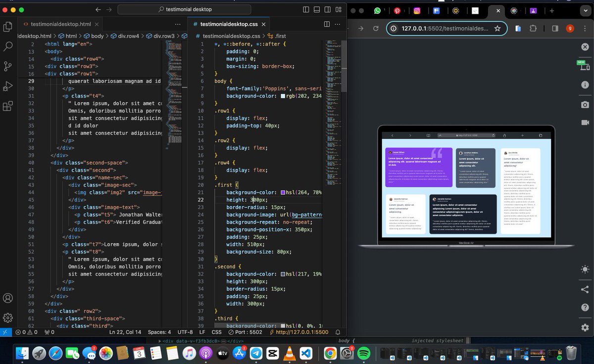Open the Chrome profile avatar 'g'
Viewport: 594px width, 364px height.
pyautogui.click(x=570, y=29)
